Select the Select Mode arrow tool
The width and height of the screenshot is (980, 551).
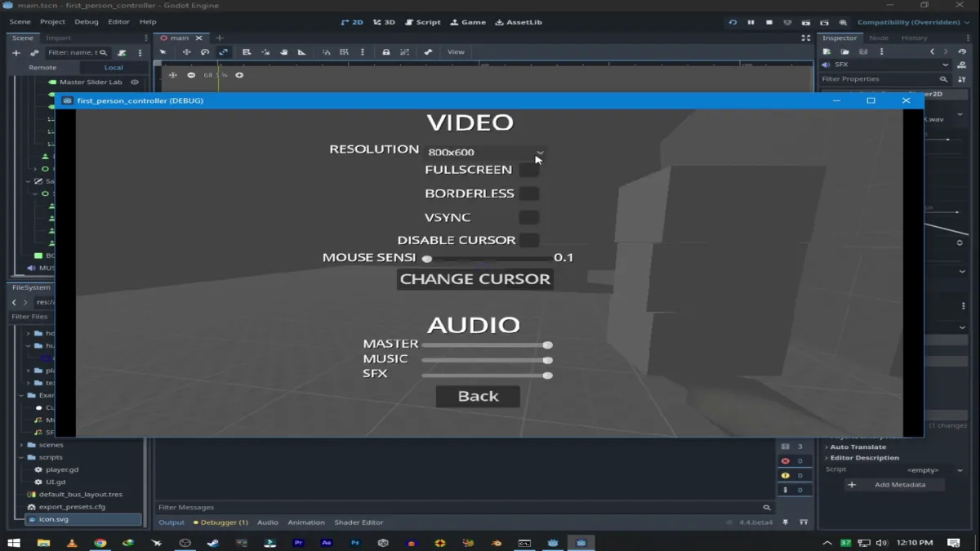pos(163,52)
